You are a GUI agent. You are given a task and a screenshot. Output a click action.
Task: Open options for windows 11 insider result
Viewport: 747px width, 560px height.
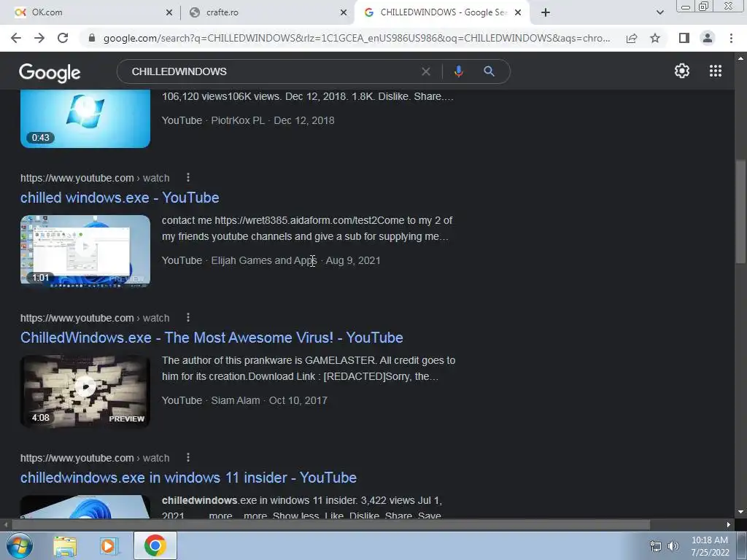tap(188, 458)
